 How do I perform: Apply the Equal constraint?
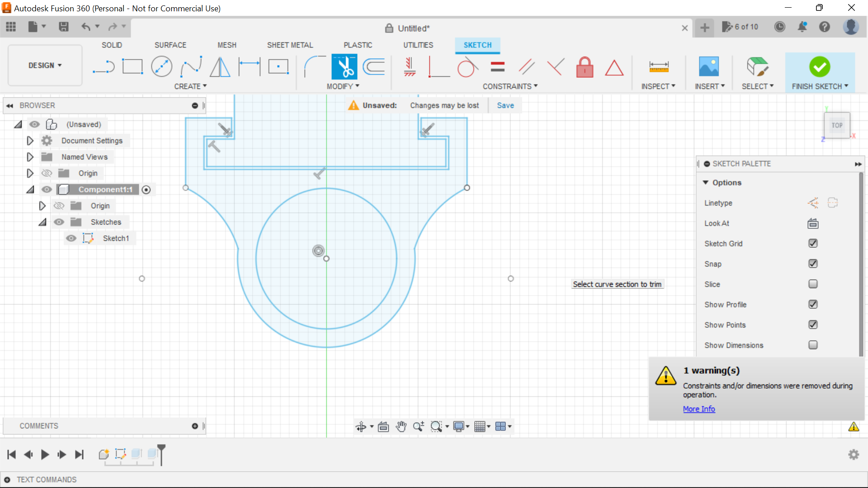tap(497, 66)
